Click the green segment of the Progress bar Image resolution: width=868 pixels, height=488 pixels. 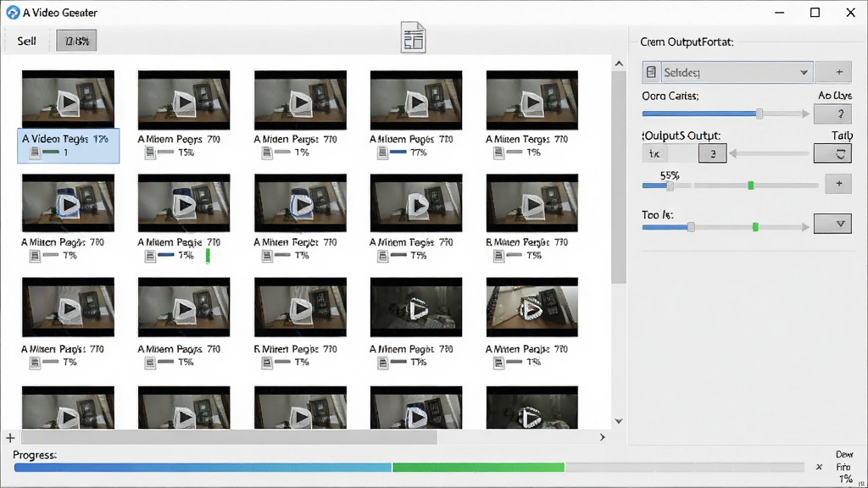pyautogui.click(x=478, y=468)
